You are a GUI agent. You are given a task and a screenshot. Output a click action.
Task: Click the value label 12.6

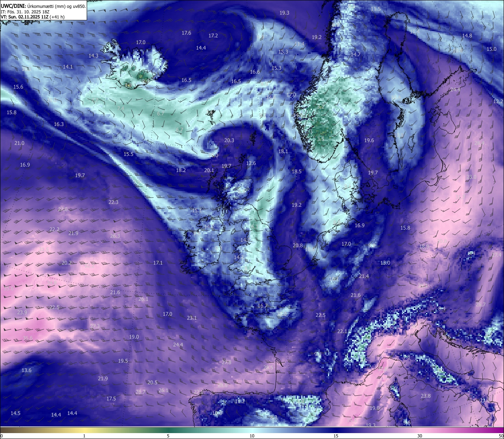[x=251, y=163]
